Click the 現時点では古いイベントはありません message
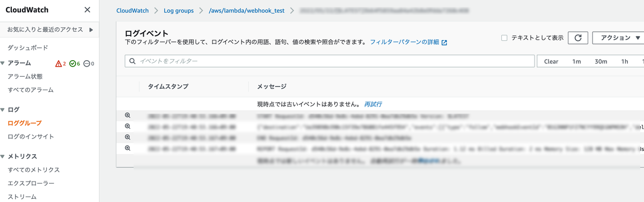 click(309, 104)
